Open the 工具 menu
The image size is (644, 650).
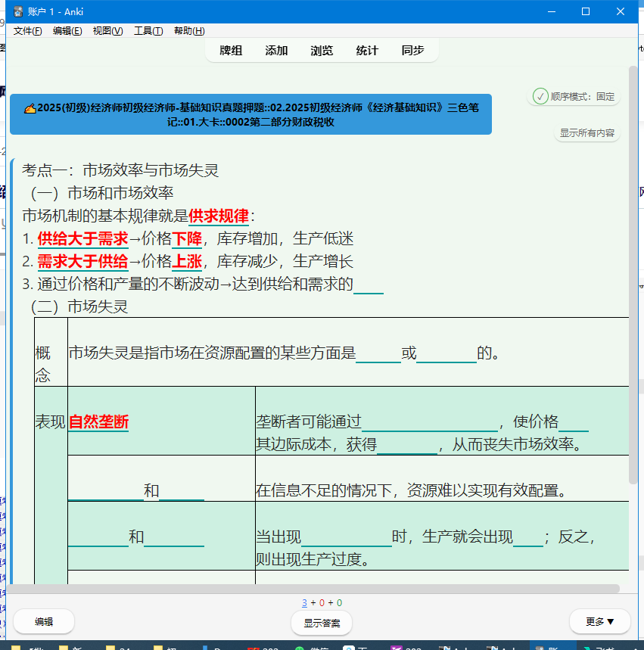[x=148, y=31]
